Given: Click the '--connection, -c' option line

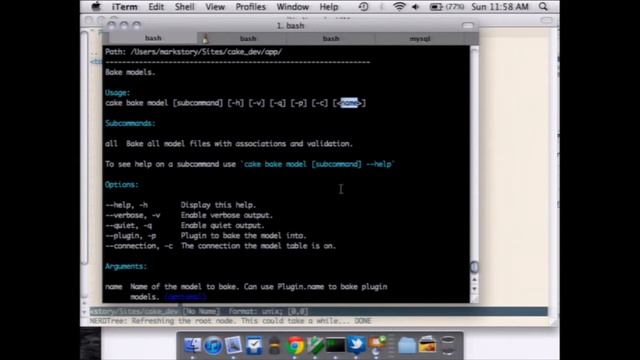Looking at the screenshot, I should (x=220, y=246).
